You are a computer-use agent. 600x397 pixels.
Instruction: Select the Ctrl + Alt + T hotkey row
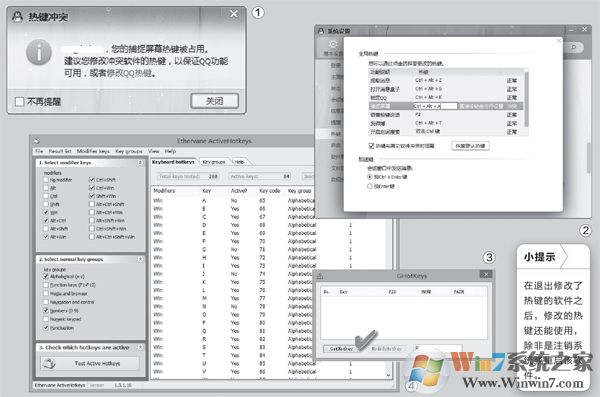pos(446,123)
